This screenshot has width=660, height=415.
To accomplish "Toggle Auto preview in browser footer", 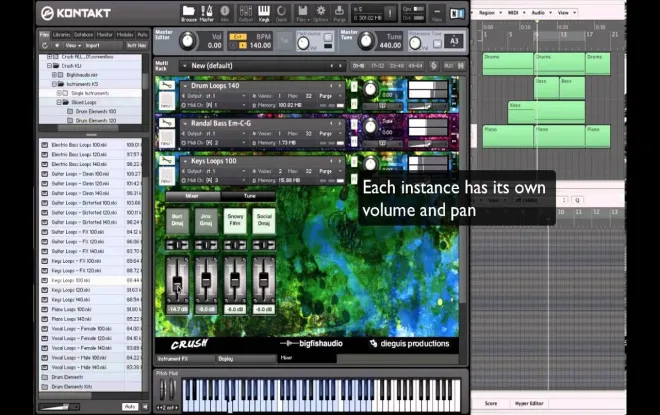I will 130,407.
